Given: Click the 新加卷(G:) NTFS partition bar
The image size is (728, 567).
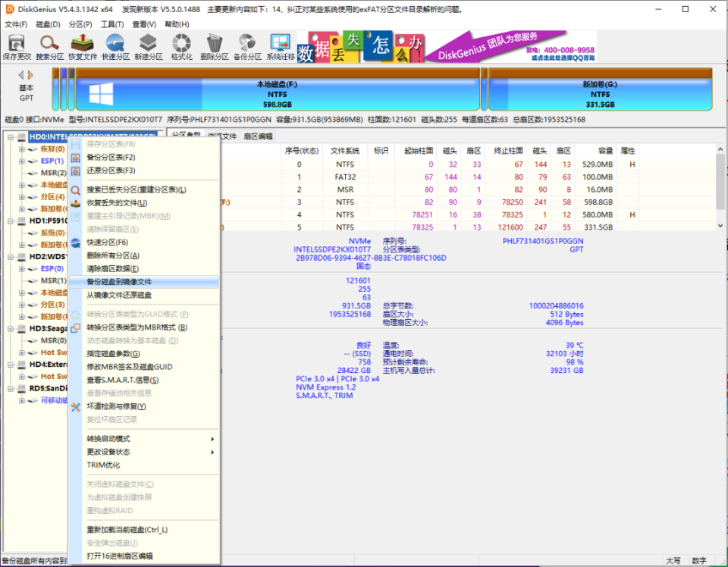Looking at the screenshot, I should point(600,89).
